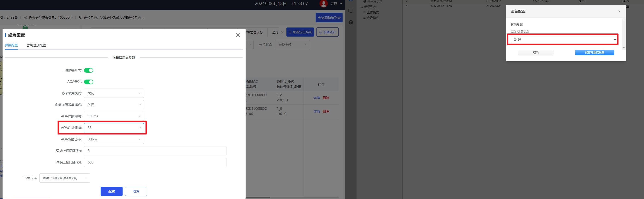Click the red user avatar icon
Screen dimensions: 644x199
324,3
